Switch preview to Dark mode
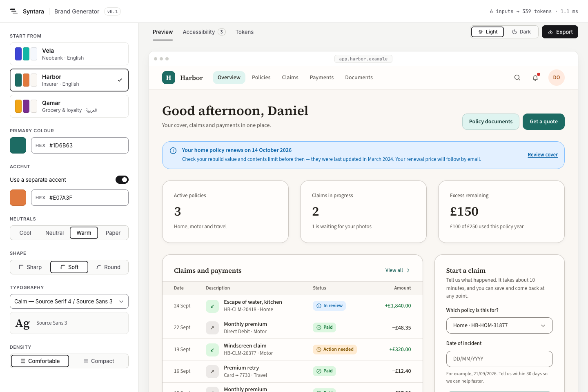 [521, 32]
